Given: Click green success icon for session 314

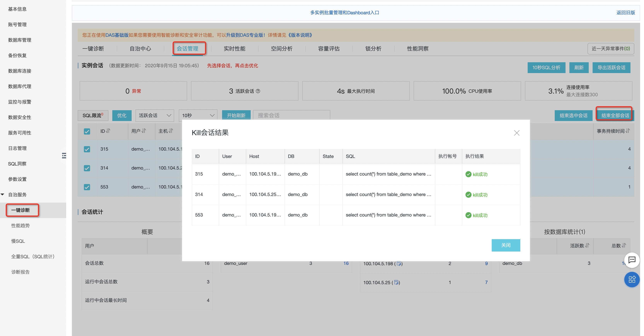Looking at the screenshot, I should click(x=468, y=195).
